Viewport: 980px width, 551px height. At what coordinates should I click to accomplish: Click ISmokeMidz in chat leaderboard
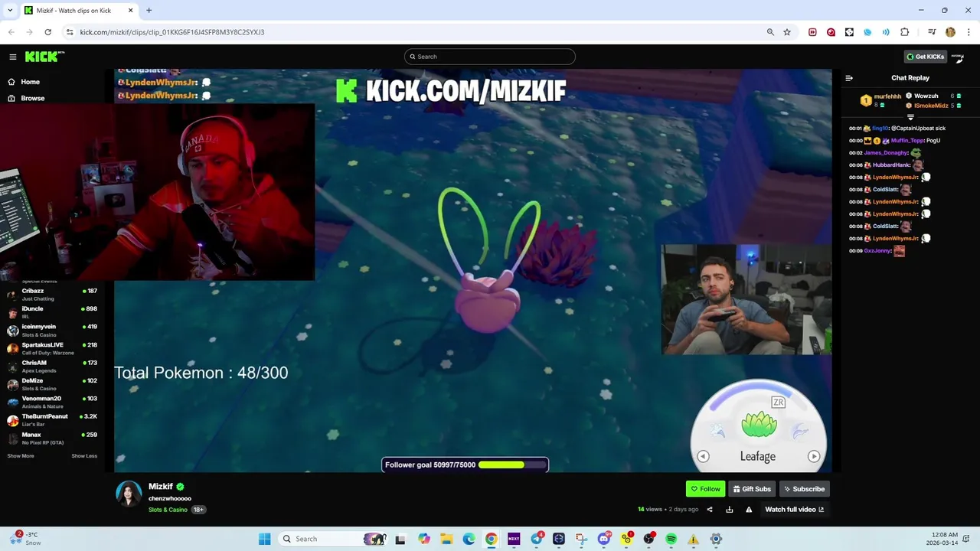pos(931,106)
